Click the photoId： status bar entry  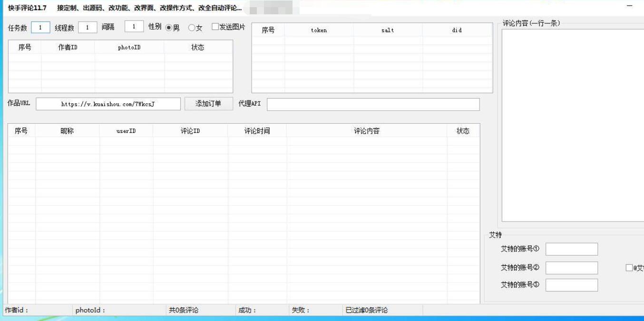click(x=90, y=310)
